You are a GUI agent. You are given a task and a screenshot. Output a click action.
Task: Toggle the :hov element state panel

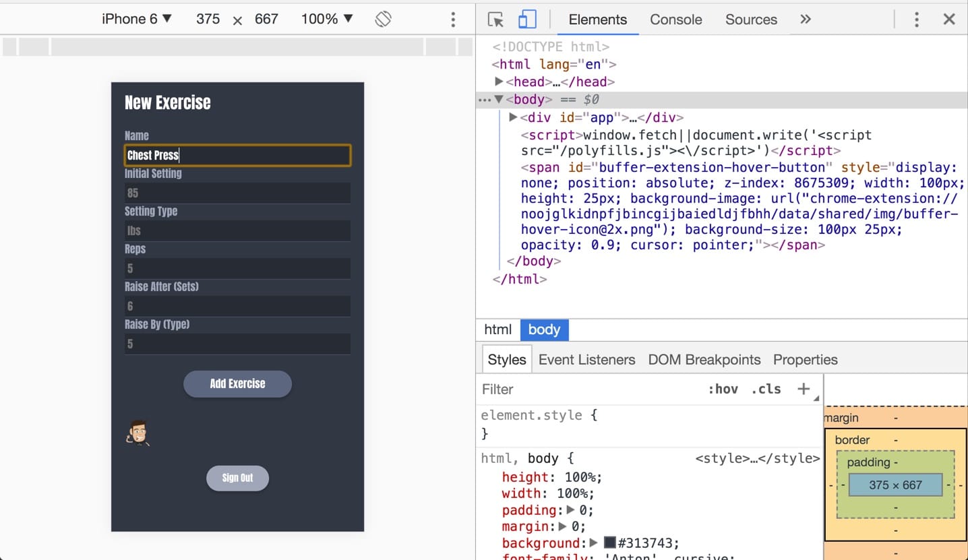pyautogui.click(x=723, y=389)
